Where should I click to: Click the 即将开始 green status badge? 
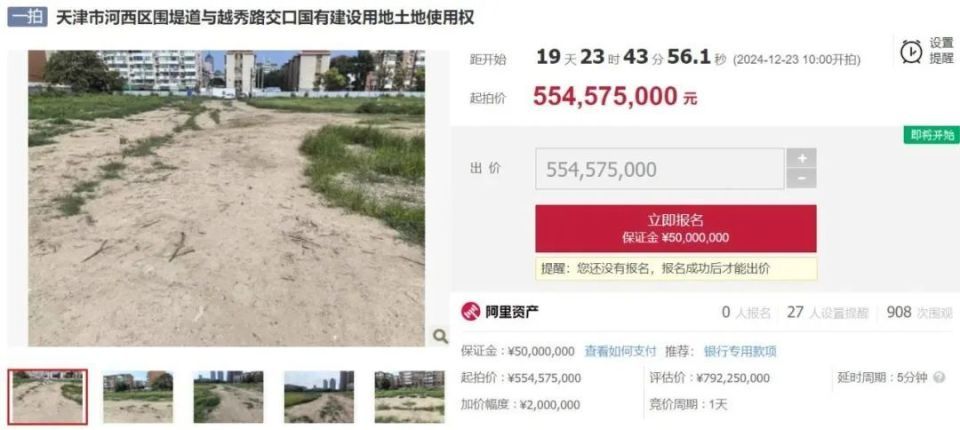pos(932,135)
